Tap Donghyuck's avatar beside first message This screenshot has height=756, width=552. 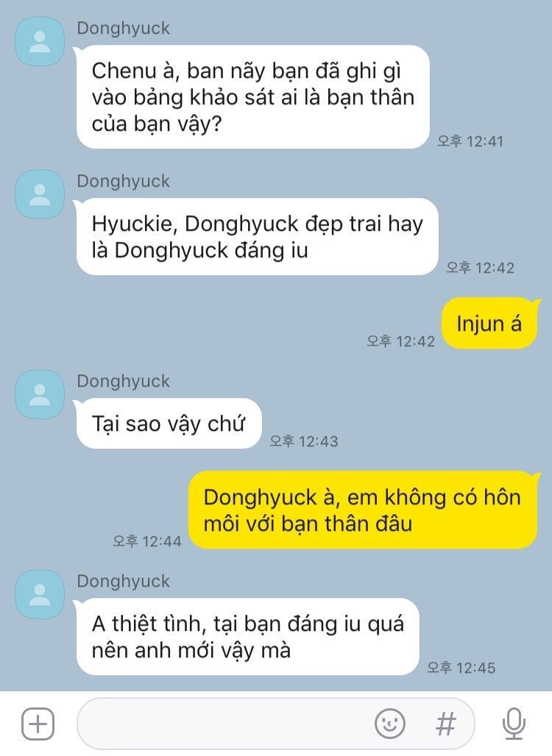(x=40, y=41)
